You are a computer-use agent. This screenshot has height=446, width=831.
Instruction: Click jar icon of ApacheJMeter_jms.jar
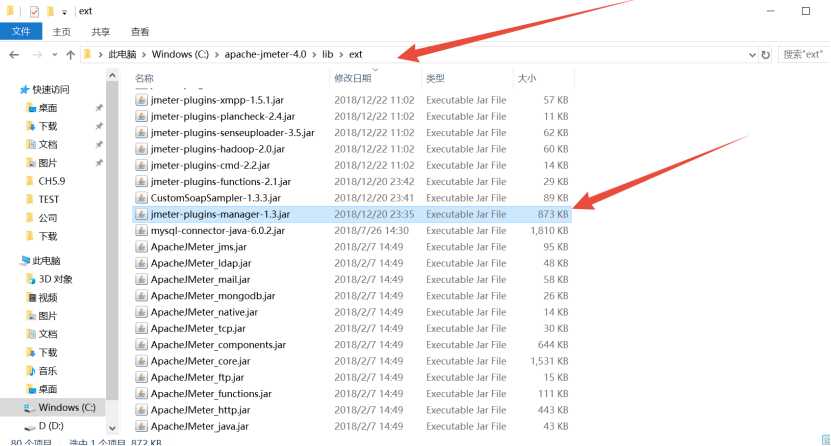click(141, 247)
